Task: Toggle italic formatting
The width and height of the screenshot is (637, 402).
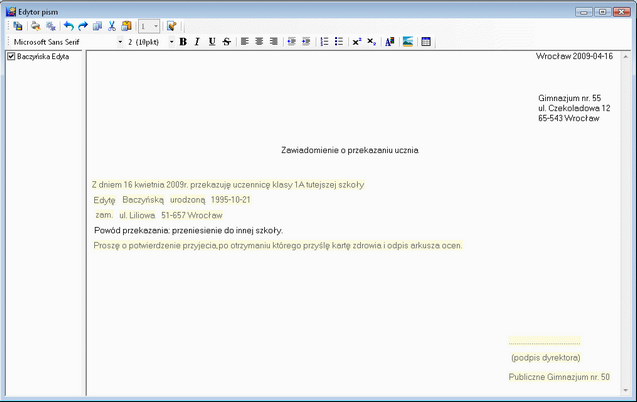Action: click(197, 41)
